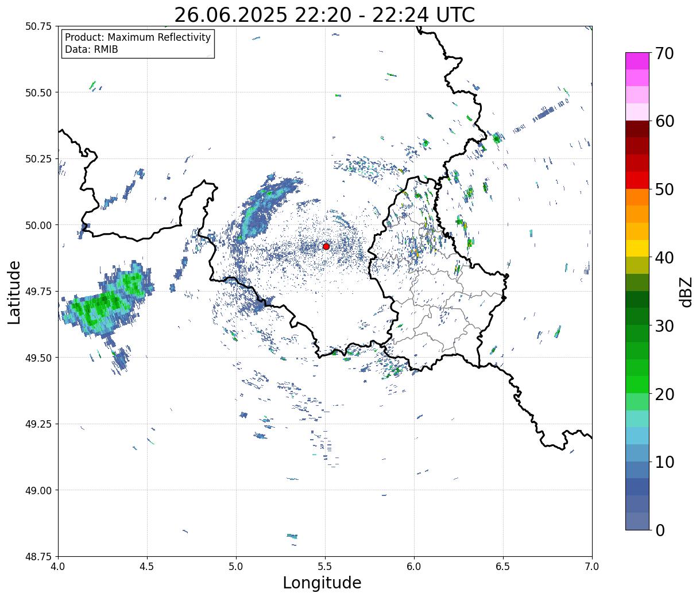This screenshot has height=597, width=700.
Task: Click the blue echo band northwest of the radar
Action: tap(267, 206)
